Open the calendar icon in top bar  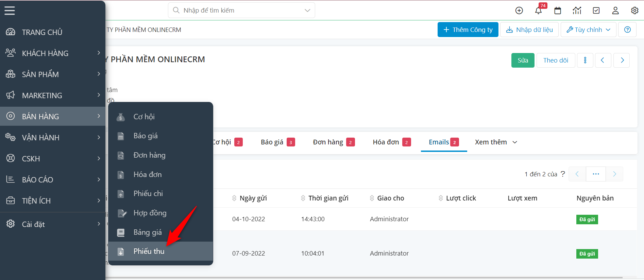click(558, 11)
